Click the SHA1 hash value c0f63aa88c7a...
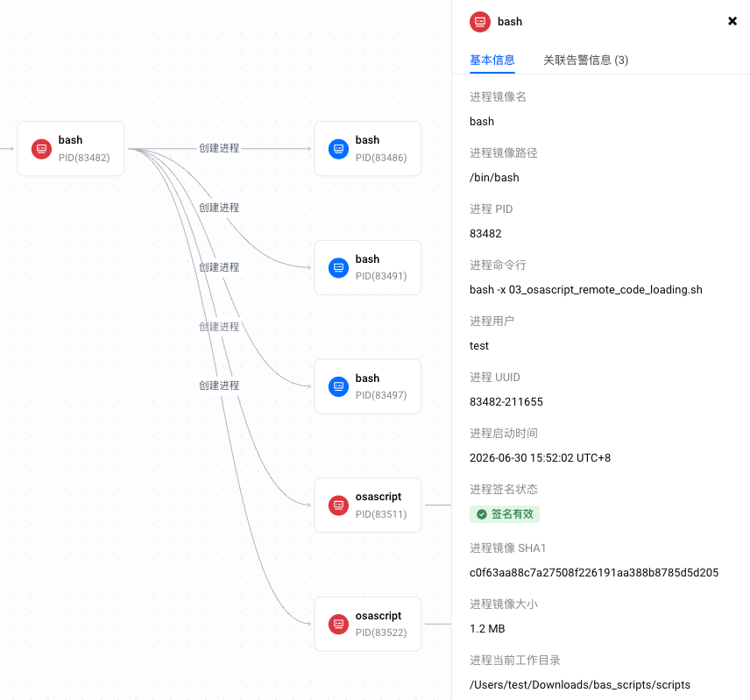The image size is (750, 700). point(594,572)
